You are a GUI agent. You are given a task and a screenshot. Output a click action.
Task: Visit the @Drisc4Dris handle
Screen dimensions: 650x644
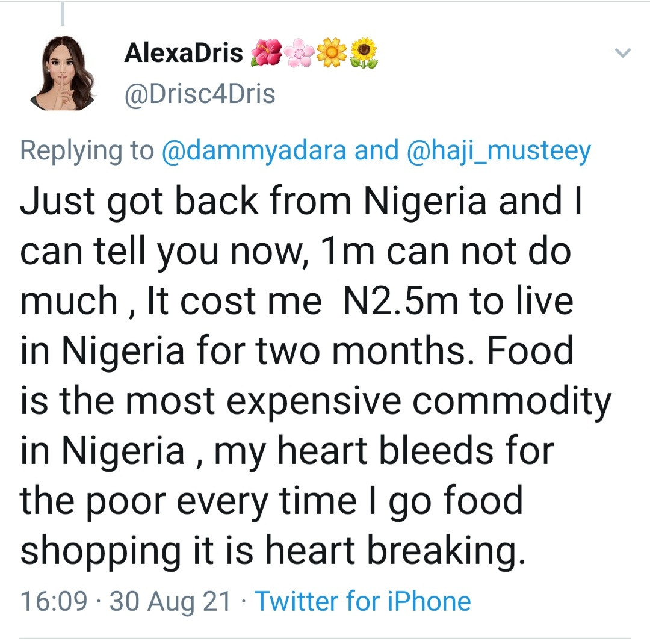point(200,94)
